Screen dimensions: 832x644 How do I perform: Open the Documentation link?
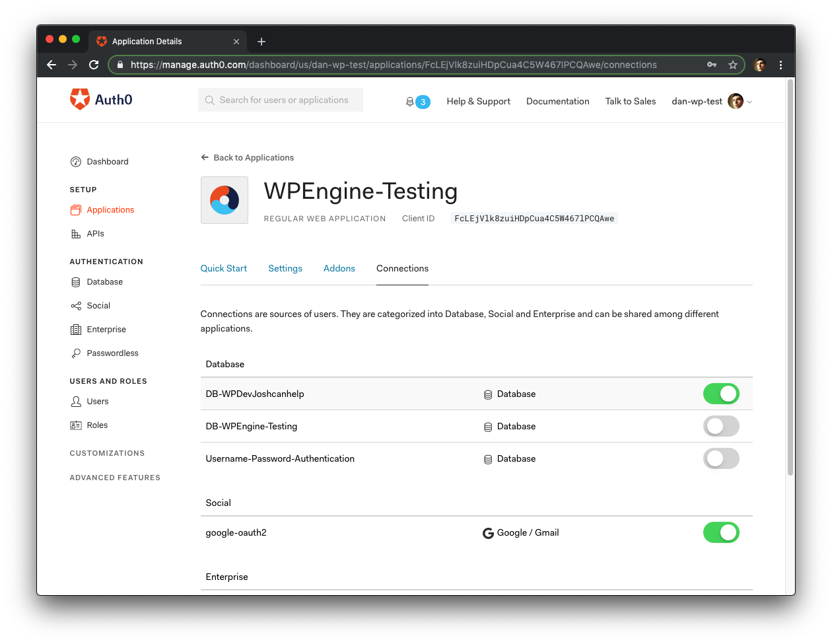point(558,102)
